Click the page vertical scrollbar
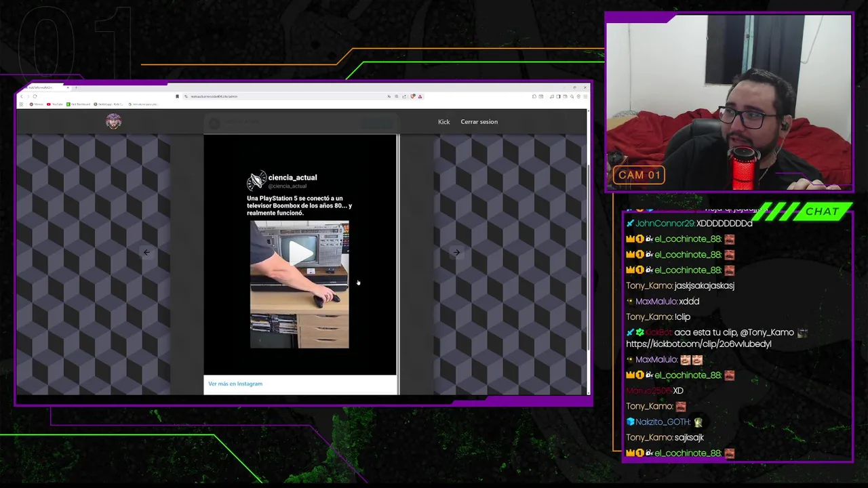The height and width of the screenshot is (488, 868). point(588,258)
